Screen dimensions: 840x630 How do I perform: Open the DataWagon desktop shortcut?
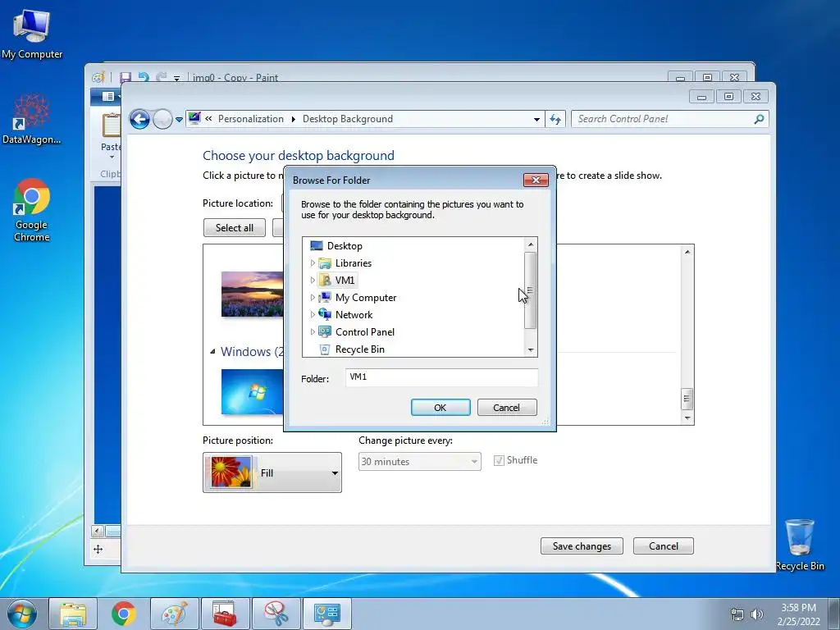[x=32, y=120]
